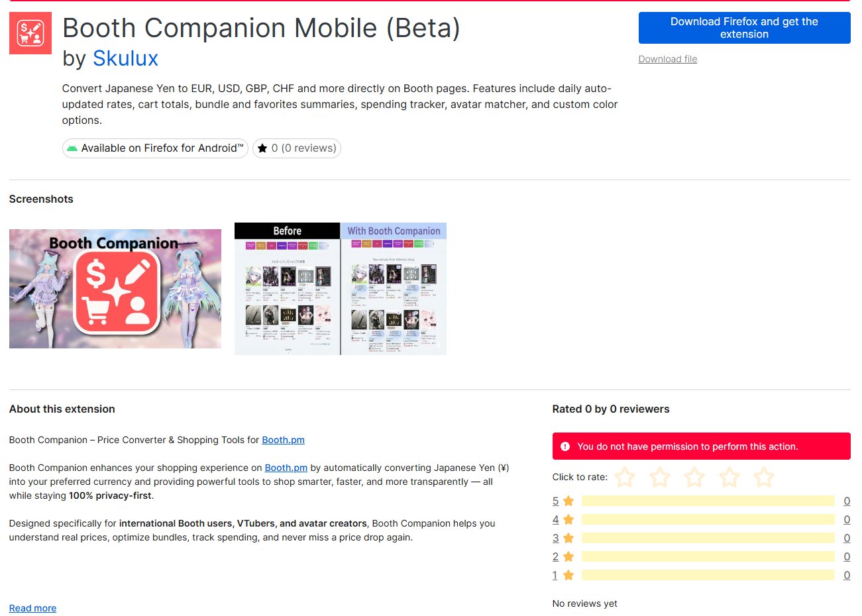Rate the extension three stars using the rating stars
Screen dimensions: 862x616
click(694, 477)
